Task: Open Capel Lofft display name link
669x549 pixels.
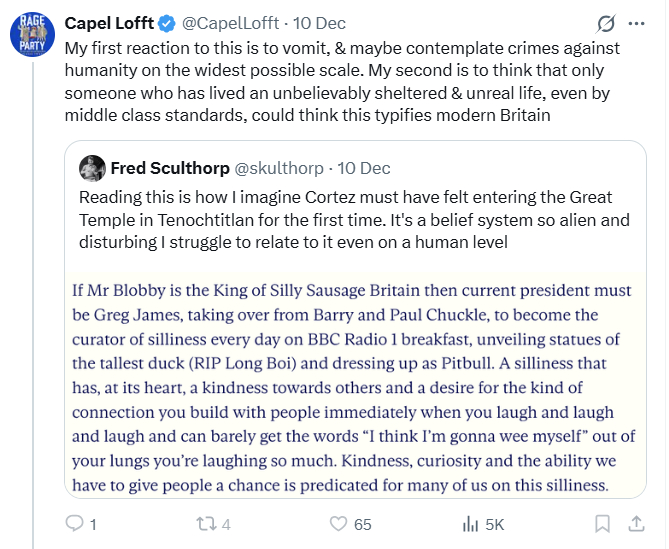Action: [108, 23]
